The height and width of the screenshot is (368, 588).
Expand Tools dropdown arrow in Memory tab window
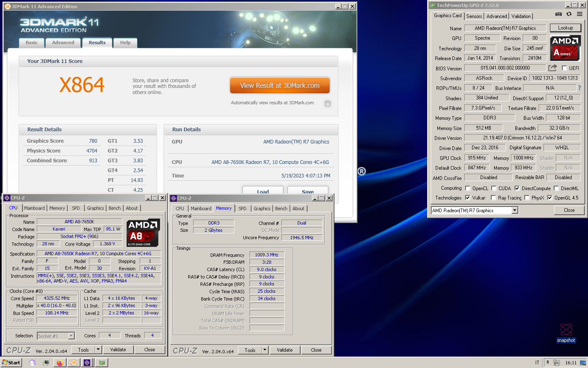click(x=265, y=350)
